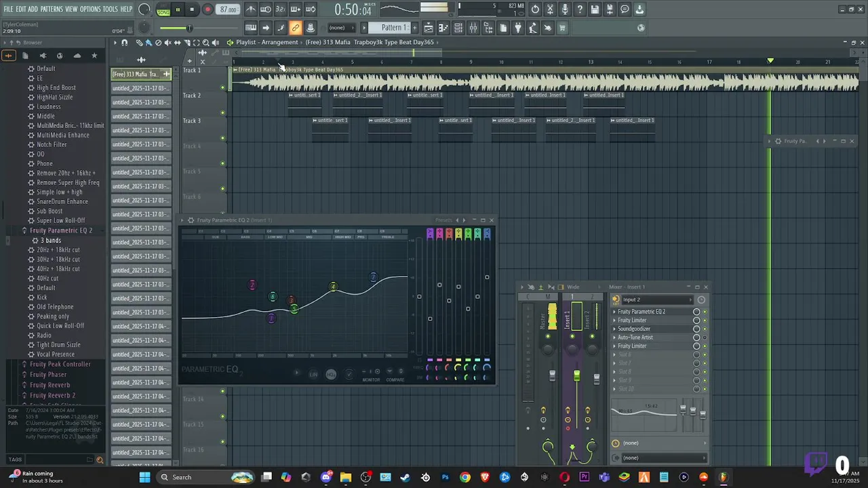Open the mixer output (none) dropdown at bottom
This screenshot has width=868, height=488.
click(659, 457)
